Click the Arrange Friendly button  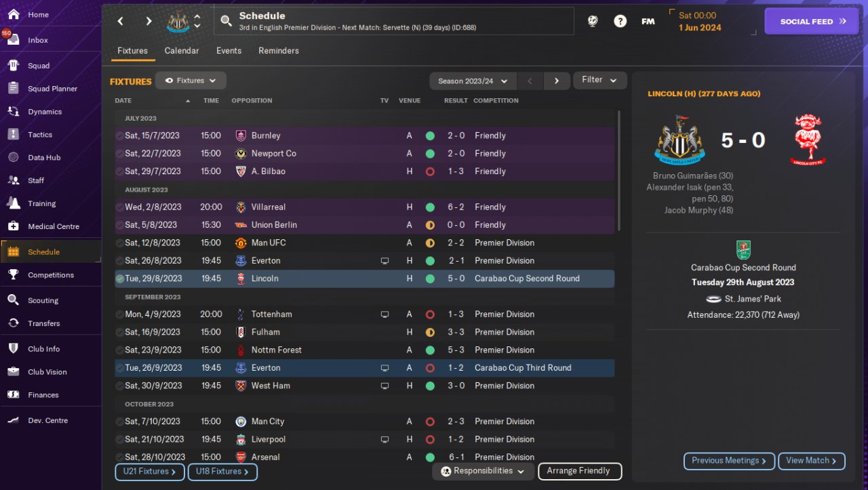579,471
